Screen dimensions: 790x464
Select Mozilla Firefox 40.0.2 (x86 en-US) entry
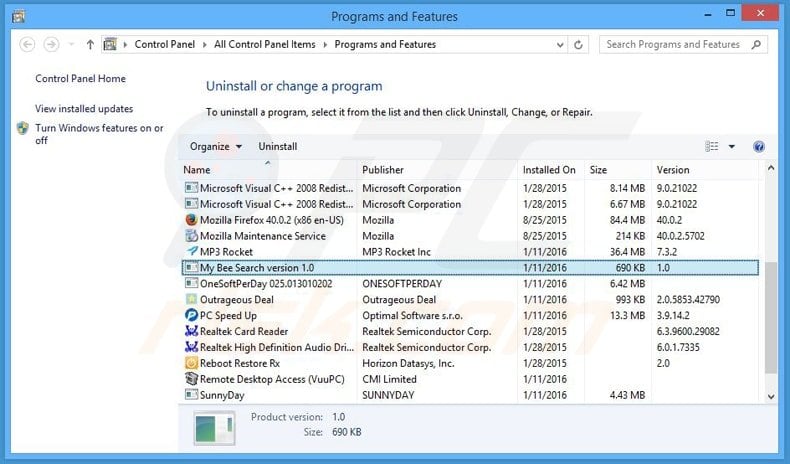(272, 220)
